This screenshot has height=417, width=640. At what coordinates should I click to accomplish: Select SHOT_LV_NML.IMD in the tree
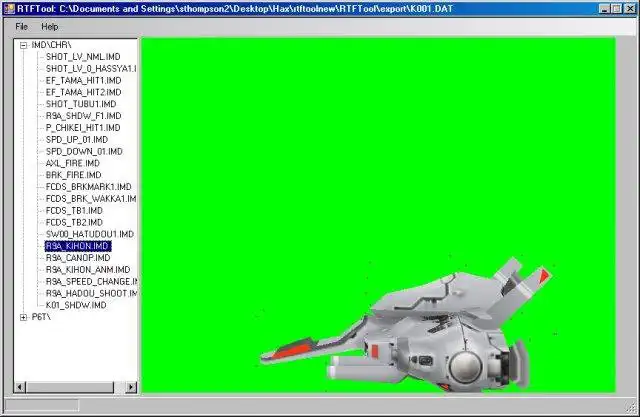point(83,57)
